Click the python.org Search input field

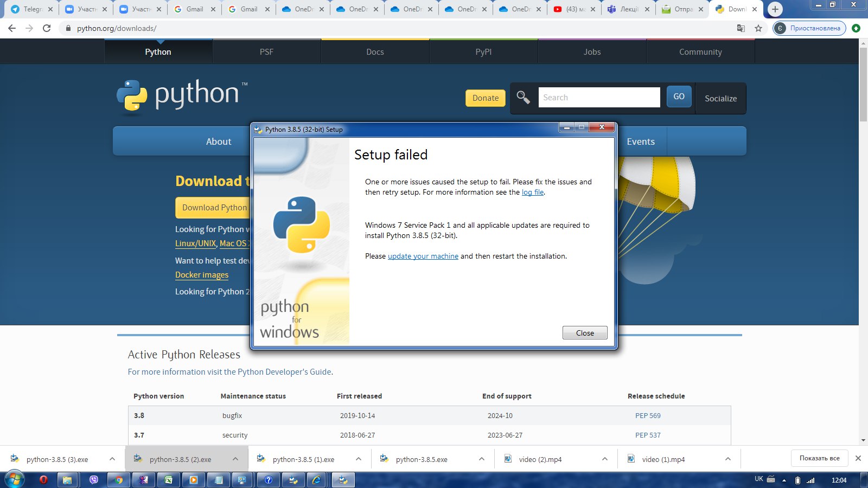pyautogui.click(x=599, y=98)
